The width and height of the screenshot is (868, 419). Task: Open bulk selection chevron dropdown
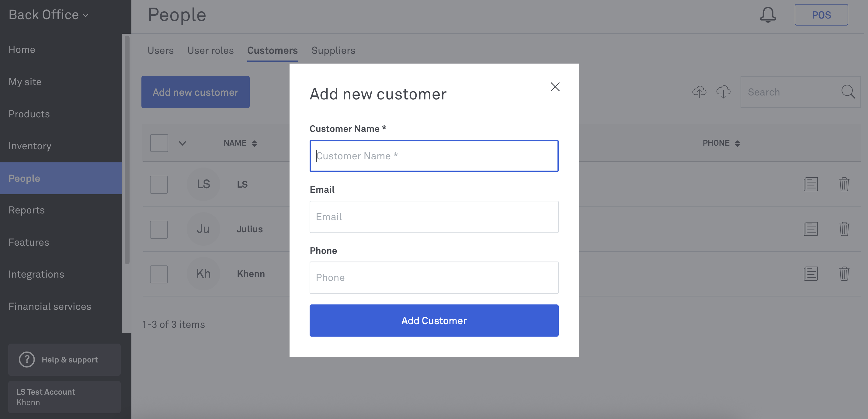point(182,144)
